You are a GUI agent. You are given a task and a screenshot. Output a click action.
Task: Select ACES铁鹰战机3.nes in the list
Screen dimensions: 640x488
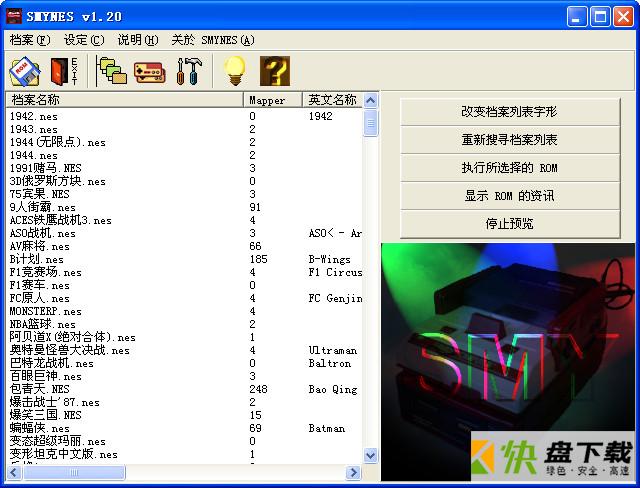(60, 220)
